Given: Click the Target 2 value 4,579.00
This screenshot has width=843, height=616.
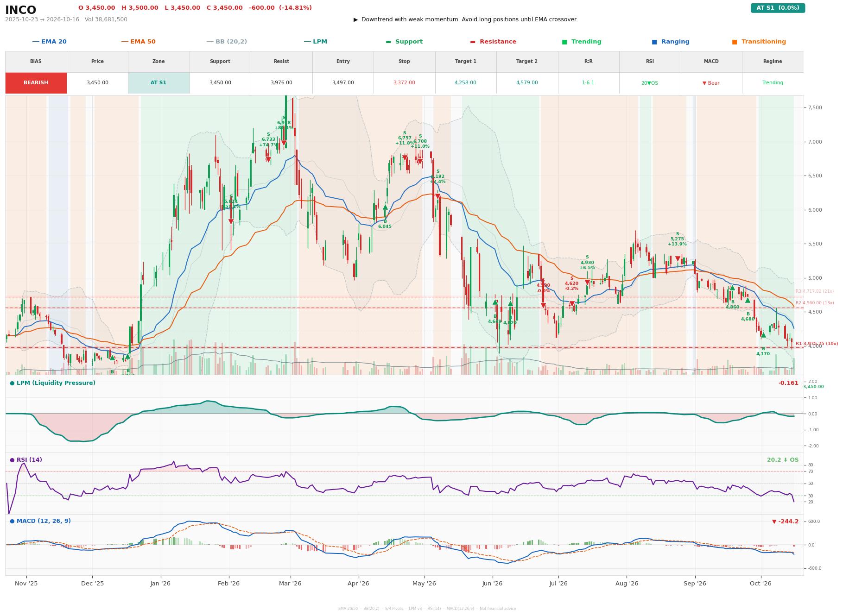Looking at the screenshot, I should coord(527,83).
